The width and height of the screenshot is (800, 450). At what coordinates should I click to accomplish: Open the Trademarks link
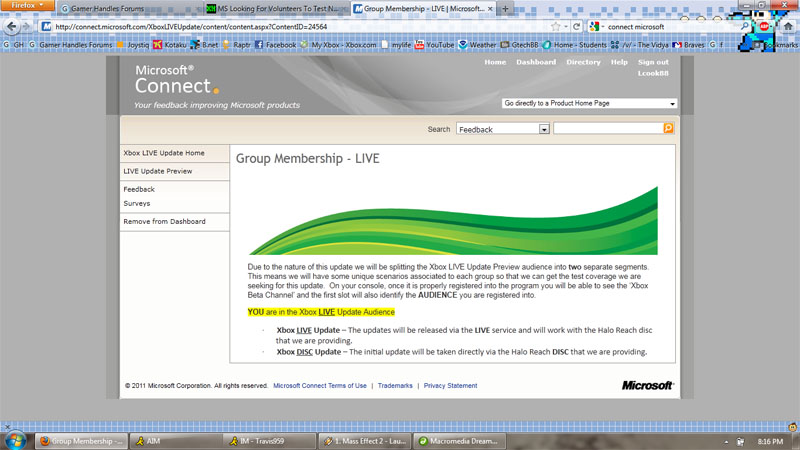(395, 386)
